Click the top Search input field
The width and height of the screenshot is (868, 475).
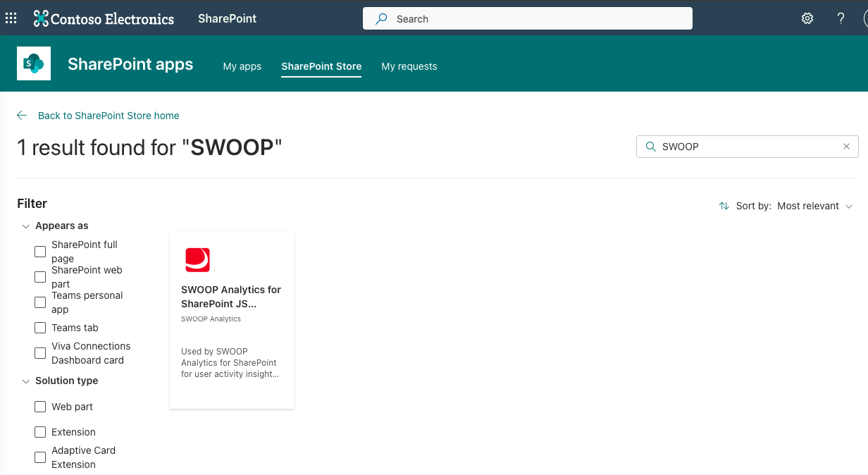[528, 19]
